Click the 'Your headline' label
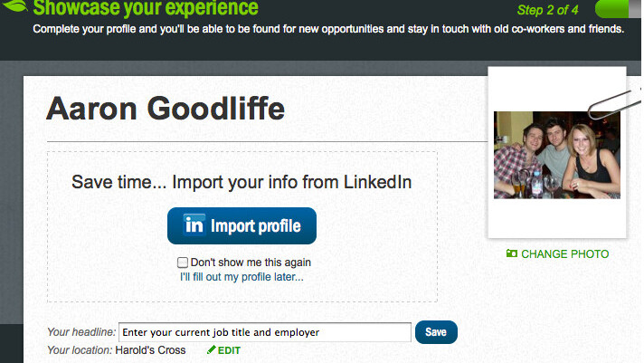The width and height of the screenshot is (644, 363). click(x=80, y=332)
